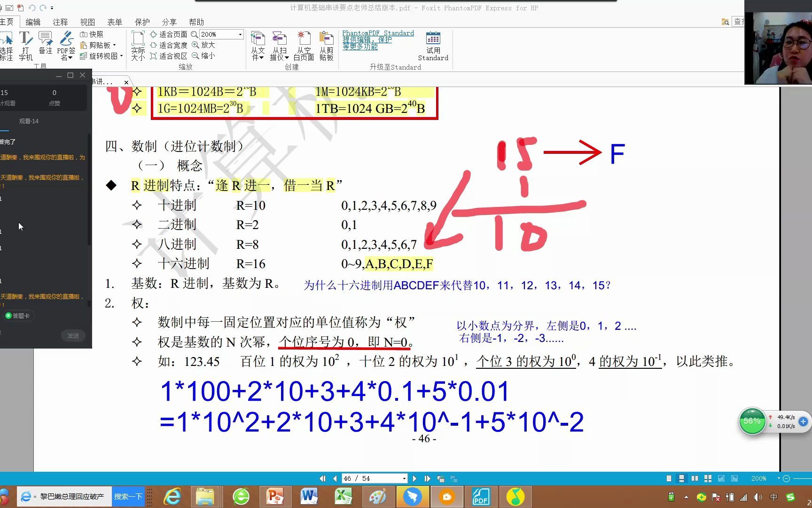Open PowerPoint from taskbar

point(275,497)
